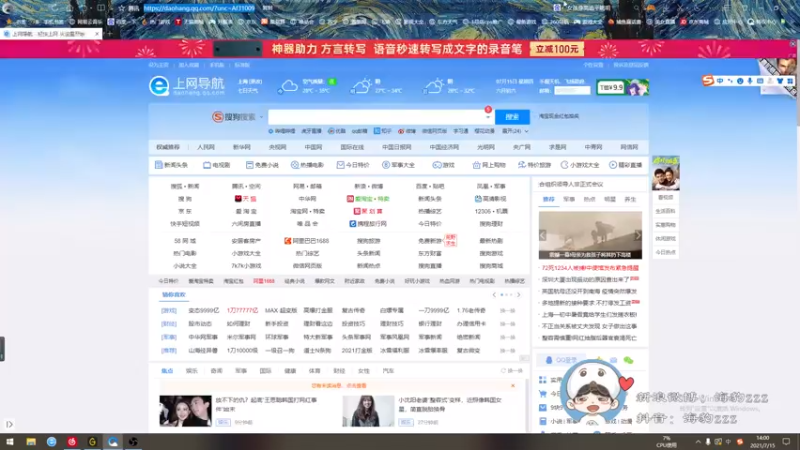Open the 中国日报网 link
The width and height of the screenshot is (800, 450).
[x=396, y=147]
